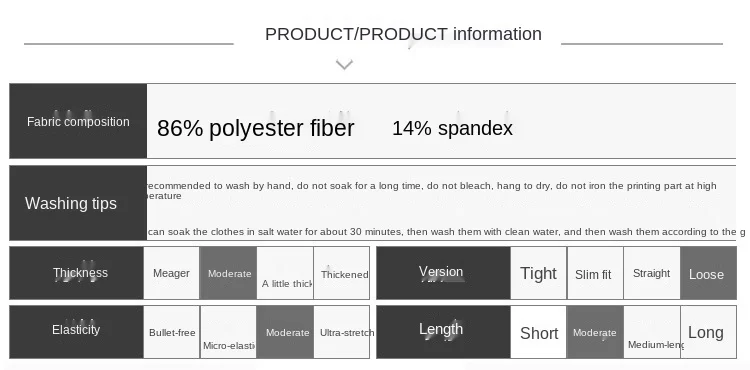750x370 pixels.
Task: Select the Meager thickness option
Action: [x=171, y=273]
